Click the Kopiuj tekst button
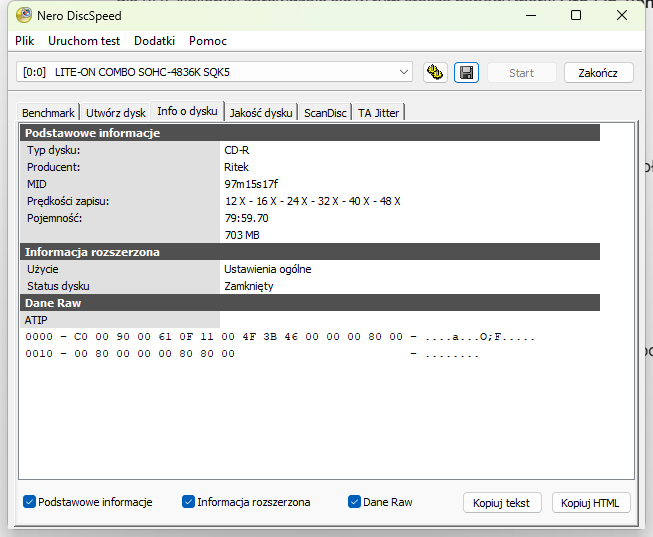 (x=502, y=503)
